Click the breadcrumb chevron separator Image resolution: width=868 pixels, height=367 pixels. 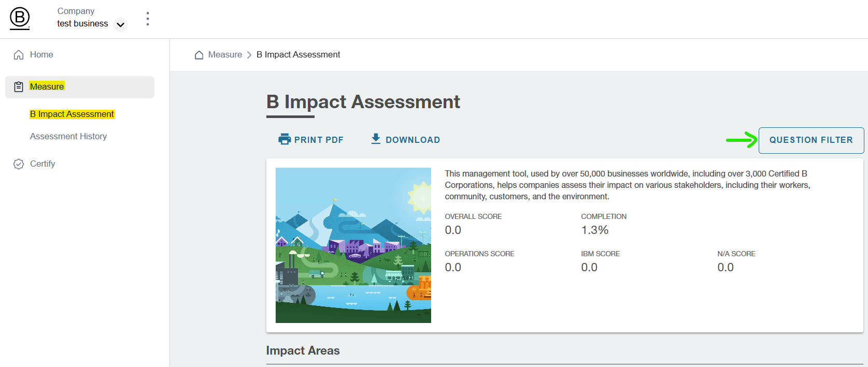249,55
